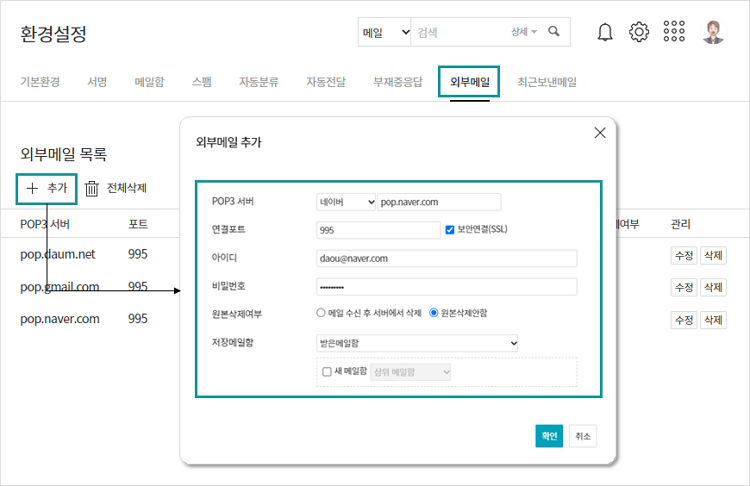Switch to the 자동분류 tab

[x=258, y=82]
